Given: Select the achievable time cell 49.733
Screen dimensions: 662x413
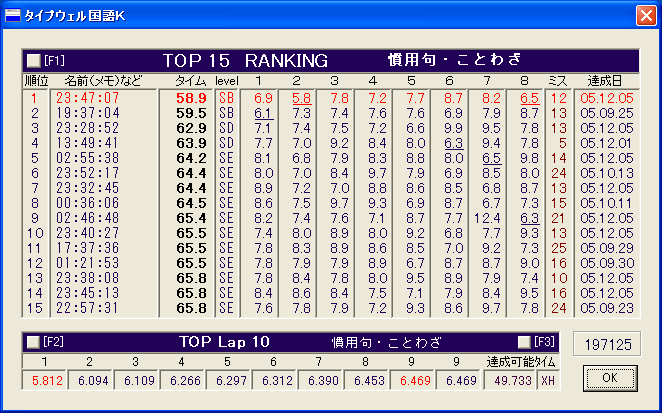Looking at the screenshot, I should click(509, 380).
